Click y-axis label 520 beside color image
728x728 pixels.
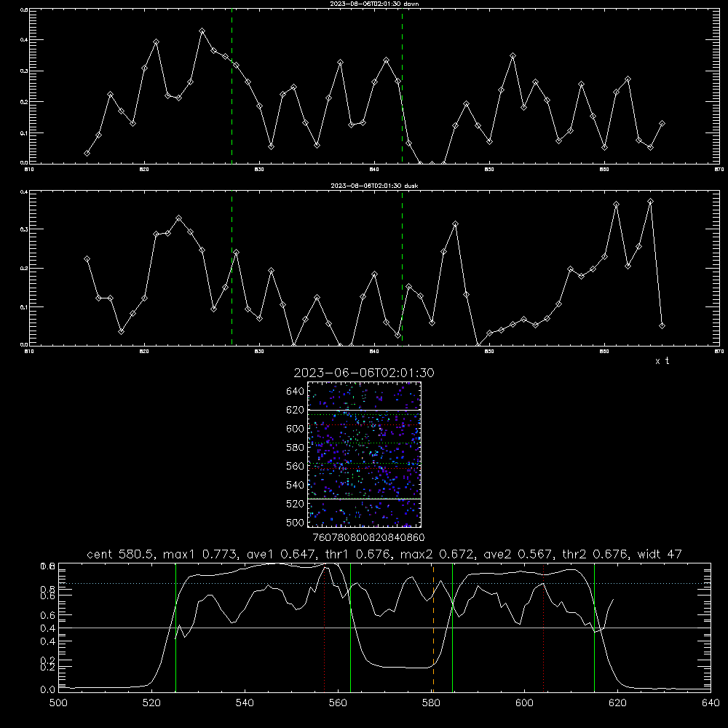coord(296,504)
